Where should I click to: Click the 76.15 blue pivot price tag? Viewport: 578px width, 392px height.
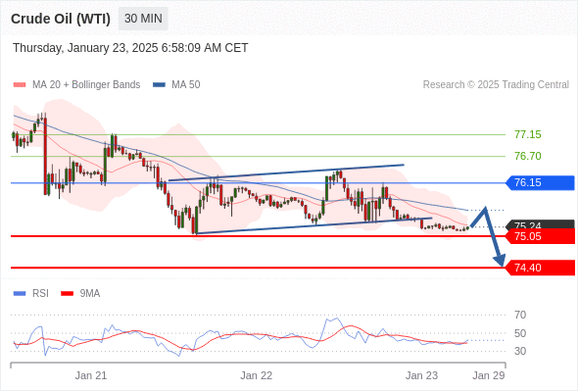(x=540, y=182)
